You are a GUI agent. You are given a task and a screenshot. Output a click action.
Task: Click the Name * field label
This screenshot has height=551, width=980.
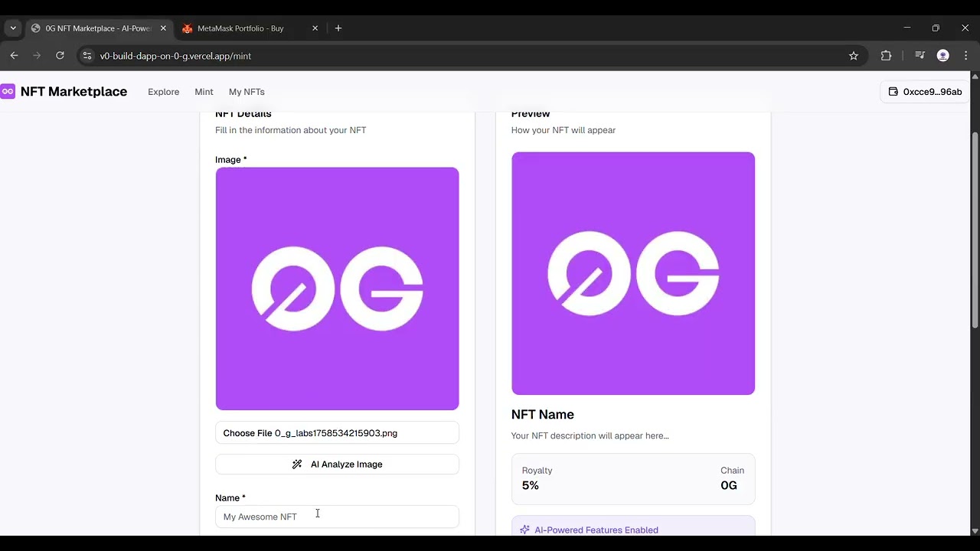pos(230,498)
